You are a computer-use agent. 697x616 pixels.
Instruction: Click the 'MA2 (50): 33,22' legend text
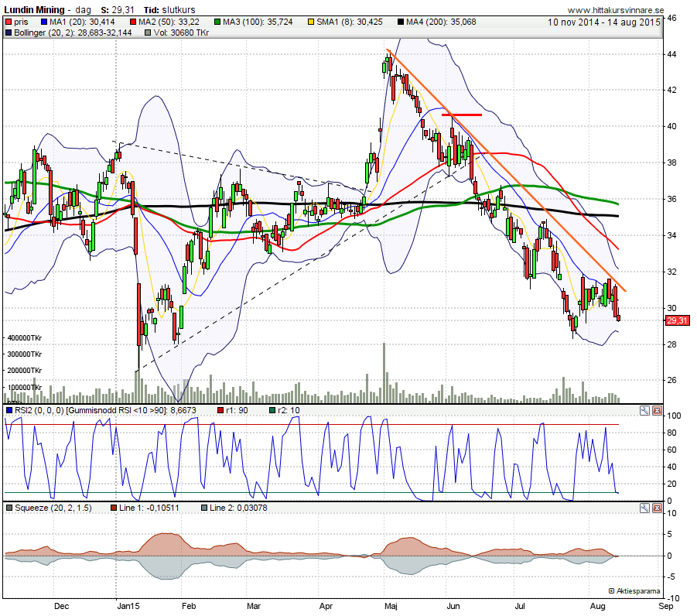(169, 22)
